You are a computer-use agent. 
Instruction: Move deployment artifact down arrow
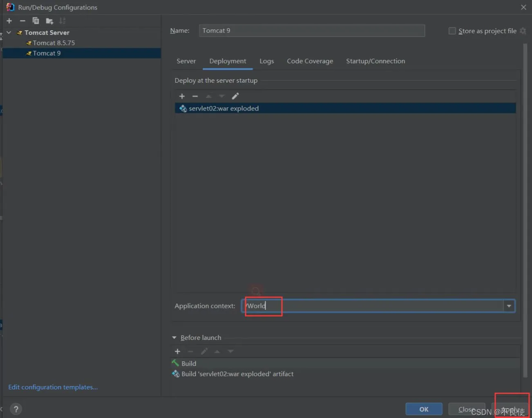pos(222,96)
